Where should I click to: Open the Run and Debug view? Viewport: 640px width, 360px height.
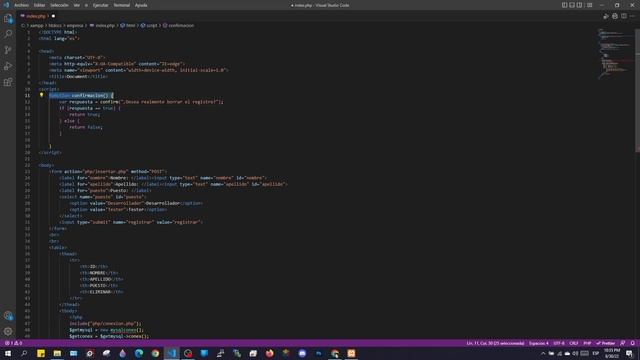[x=8, y=66]
